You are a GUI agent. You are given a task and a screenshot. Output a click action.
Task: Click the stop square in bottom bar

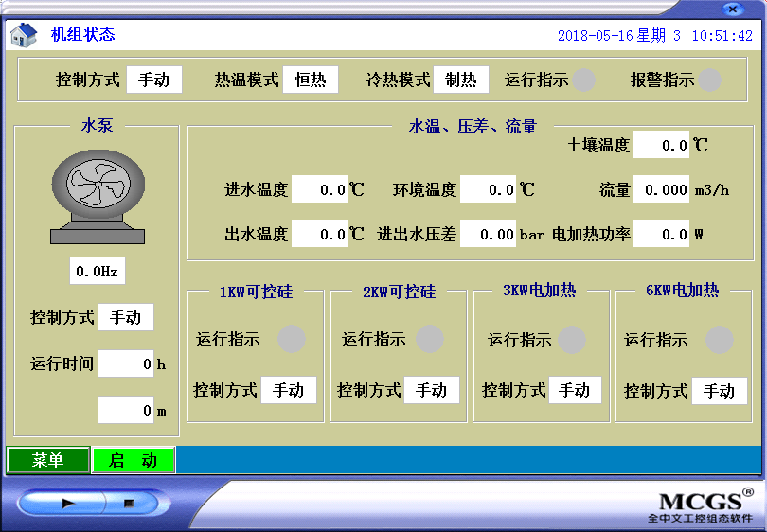(129, 503)
